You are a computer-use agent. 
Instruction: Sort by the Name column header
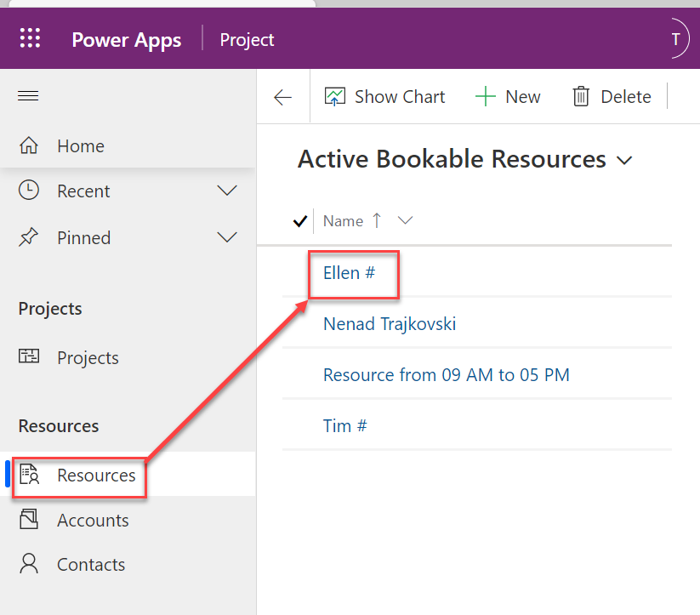click(x=343, y=221)
